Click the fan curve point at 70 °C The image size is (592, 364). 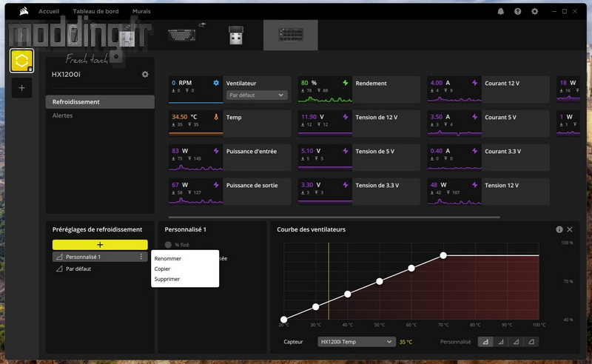(x=443, y=256)
